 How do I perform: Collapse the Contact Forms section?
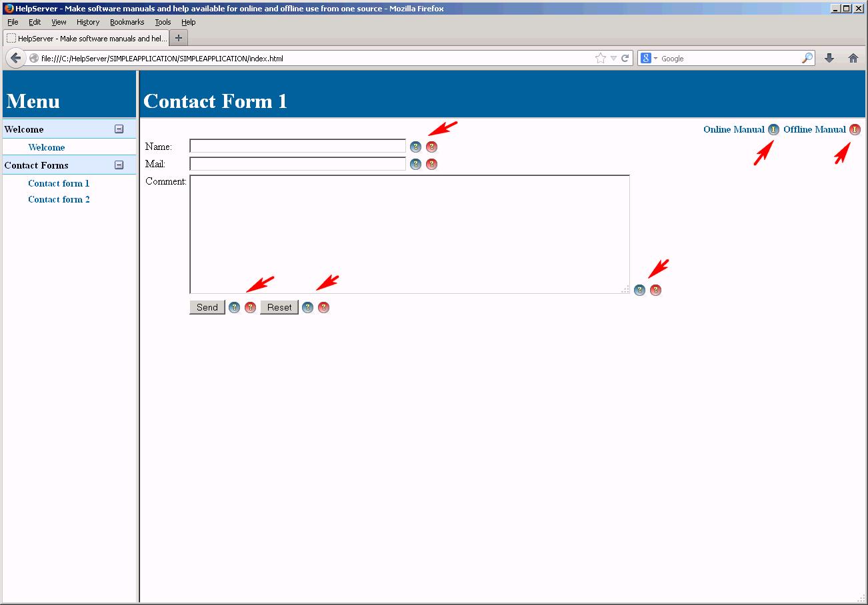[x=119, y=165]
